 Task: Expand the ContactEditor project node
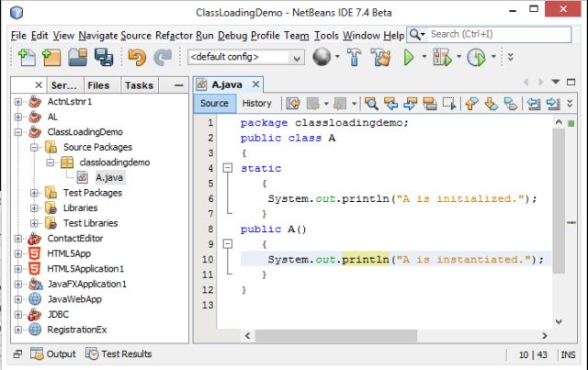19,238
